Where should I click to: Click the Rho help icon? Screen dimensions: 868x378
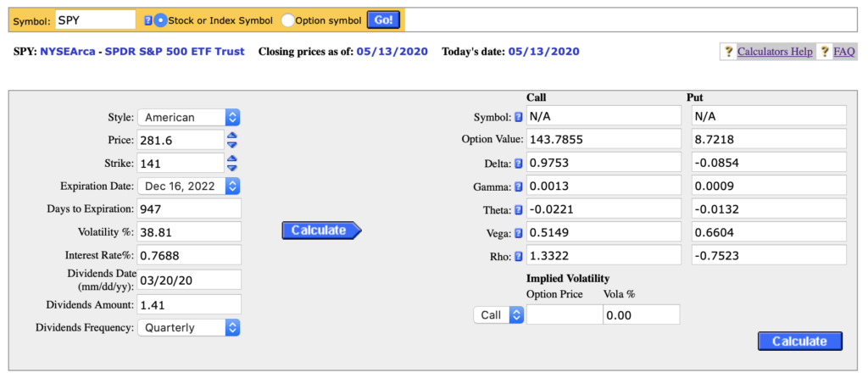pos(519,257)
